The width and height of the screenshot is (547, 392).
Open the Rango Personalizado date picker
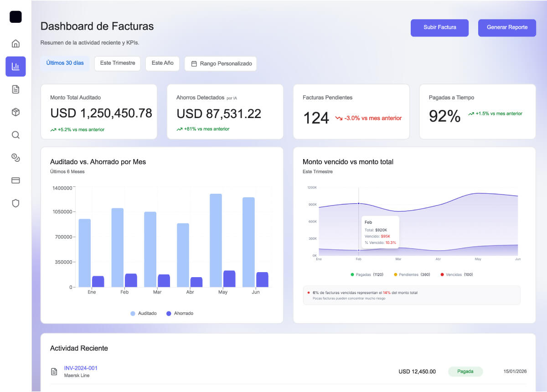click(221, 64)
